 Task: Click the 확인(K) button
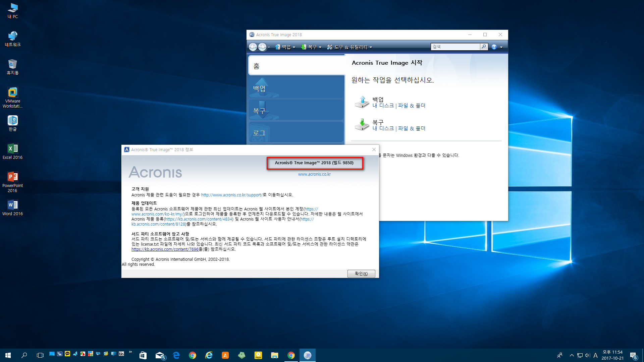pyautogui.click(x=361, y=274)
